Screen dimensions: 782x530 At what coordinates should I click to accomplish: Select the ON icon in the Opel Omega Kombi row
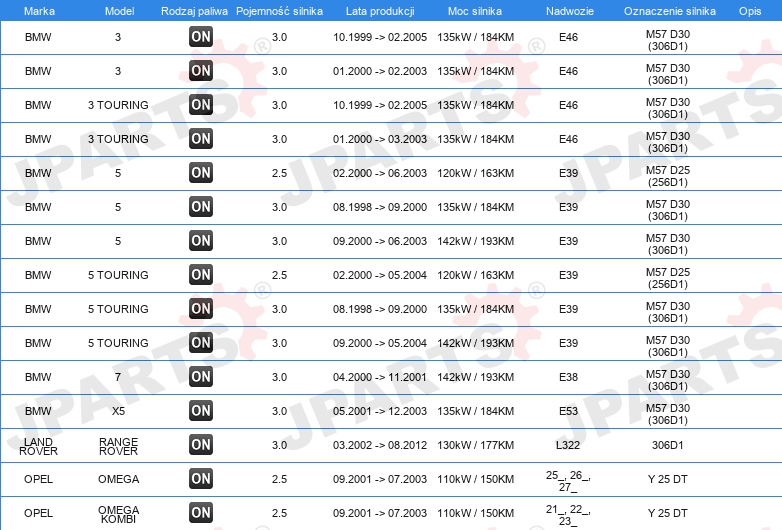201,513
